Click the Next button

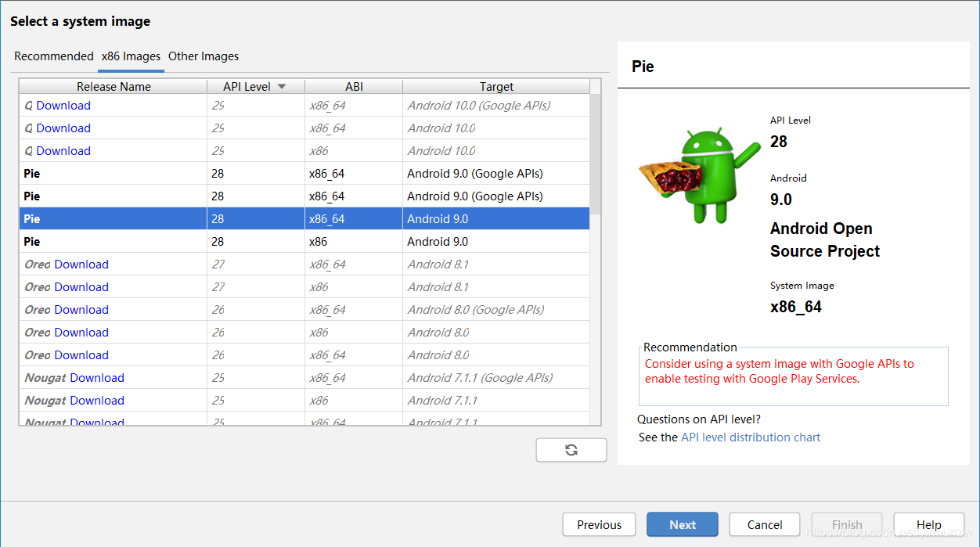click(x=683, y=525)
